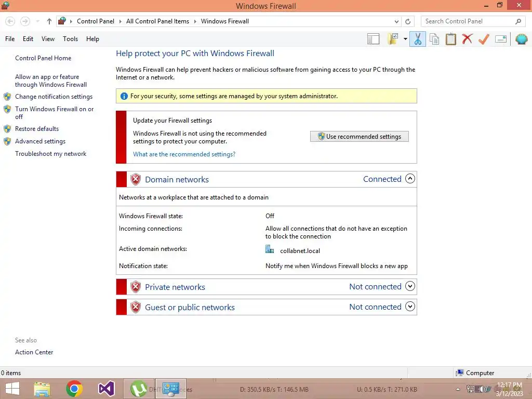Click the Guest networks red shield icon
The width and height of the screenshot is (532, 399).
pyautogui.click(x=136, y=308)
